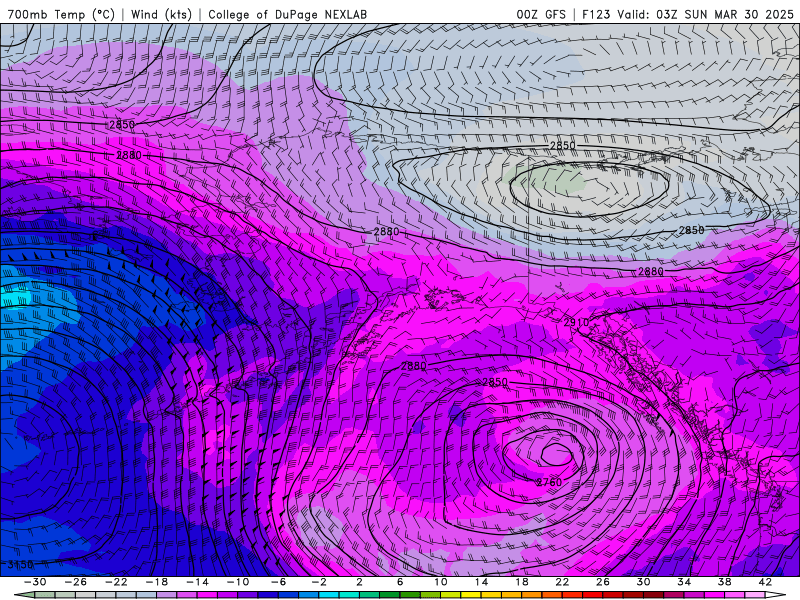Select the -10 temperature scale value
Screen dimensions: 800x600
[x=238, y=582]
